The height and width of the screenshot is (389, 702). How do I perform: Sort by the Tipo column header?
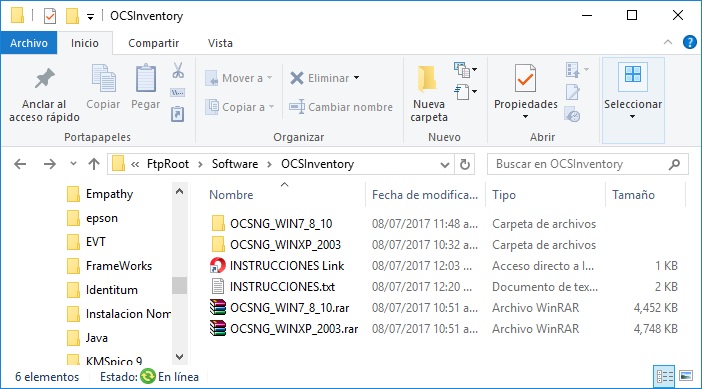(504, 195)
